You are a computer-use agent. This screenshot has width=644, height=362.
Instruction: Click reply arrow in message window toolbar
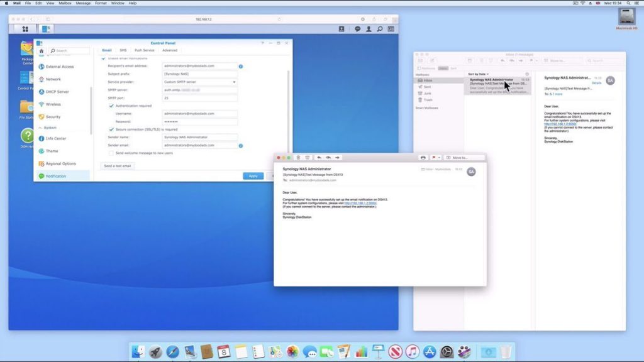pyautogui.click(x=319, y=158)
